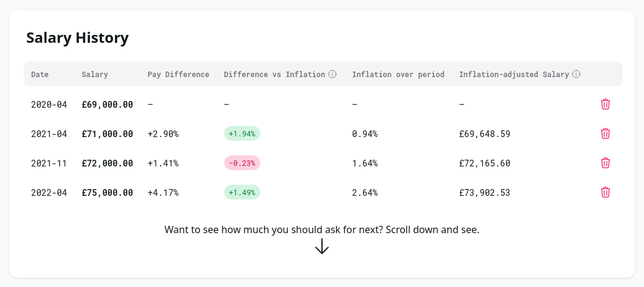Click the red -0.23% badge
644x287 pixels.
[242, 163]
